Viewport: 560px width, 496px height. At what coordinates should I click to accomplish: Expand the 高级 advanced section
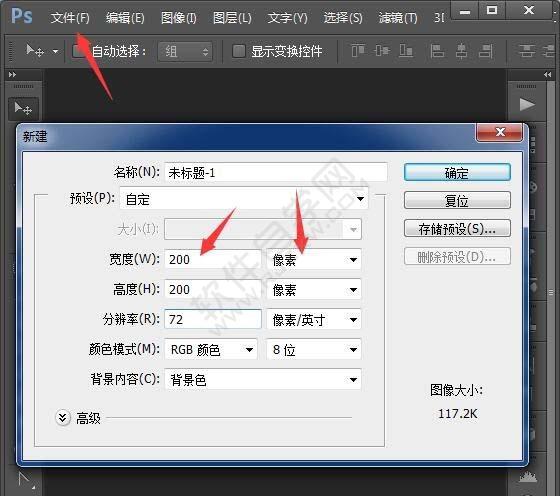[x=63, y=417]
